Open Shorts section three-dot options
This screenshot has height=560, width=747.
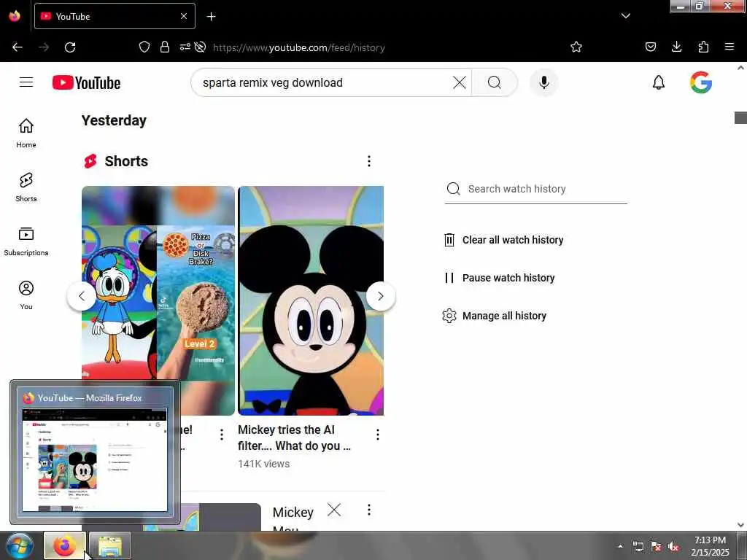[368, 161]
